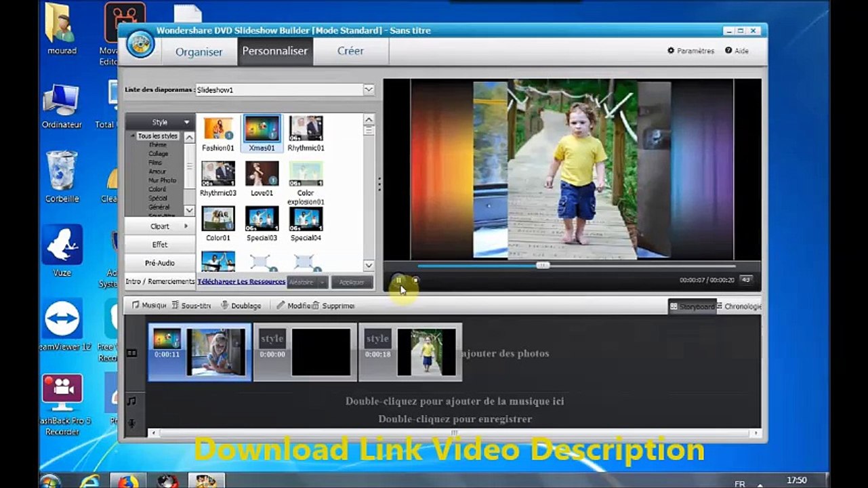
Task: Choose the Color01 style thumbnail
Action: tap(218, 224)
